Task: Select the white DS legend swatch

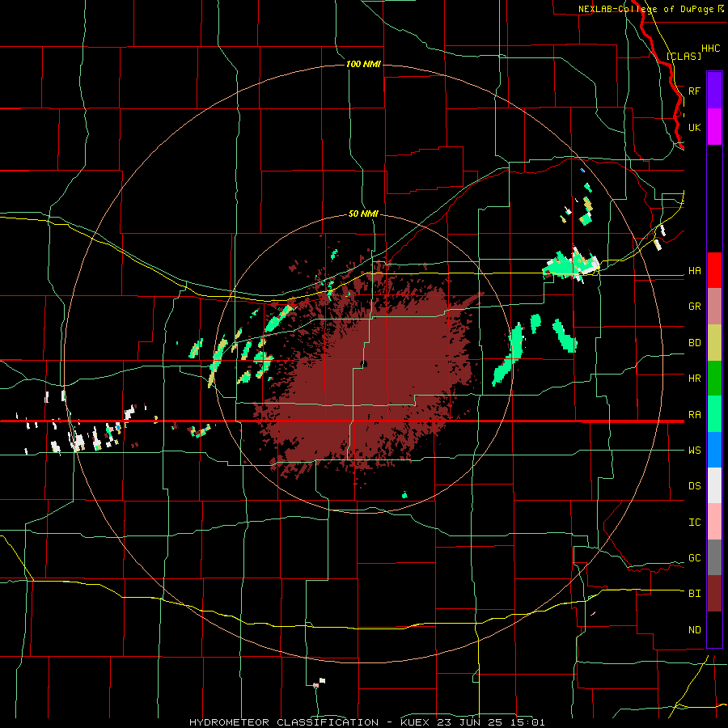Action: [714, 485]
